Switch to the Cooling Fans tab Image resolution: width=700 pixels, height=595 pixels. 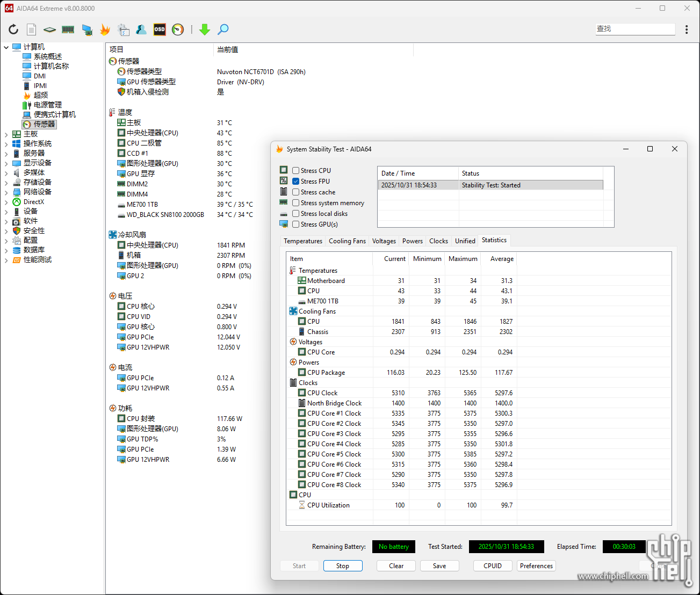(347, 241)
